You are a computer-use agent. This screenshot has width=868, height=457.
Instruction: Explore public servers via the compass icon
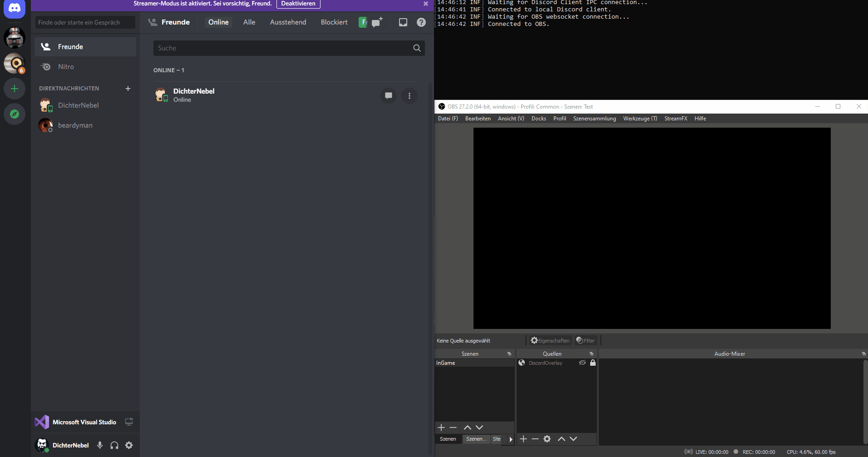pyautogui.click(x=15, y=114)
